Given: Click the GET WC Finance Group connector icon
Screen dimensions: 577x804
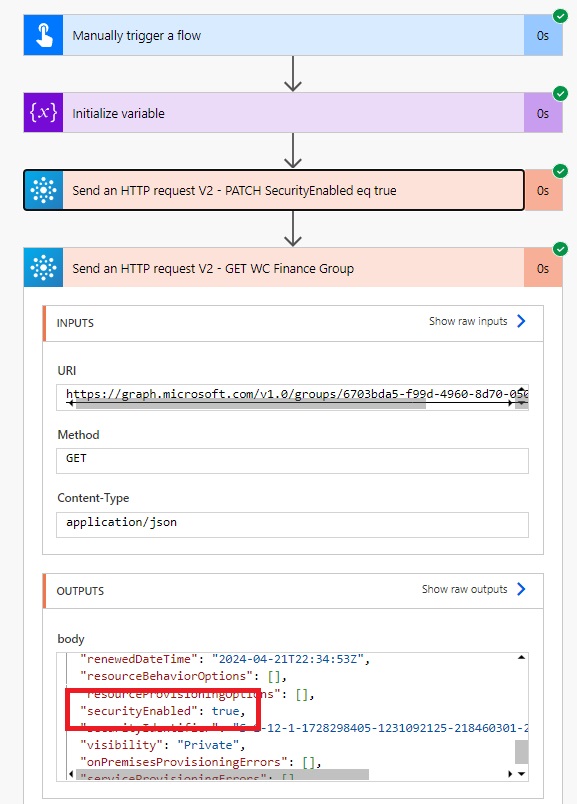Looking at the screenshot, I should [x=44, y=268].
